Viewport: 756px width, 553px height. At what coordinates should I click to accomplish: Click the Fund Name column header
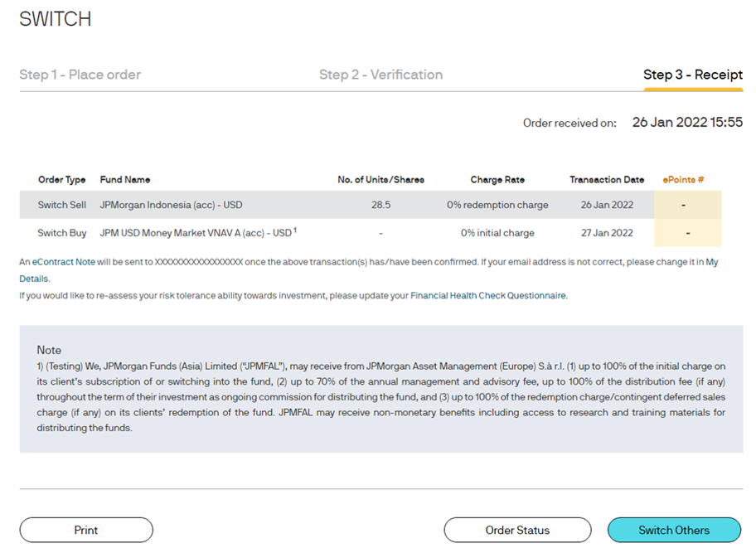click(125, 180)
